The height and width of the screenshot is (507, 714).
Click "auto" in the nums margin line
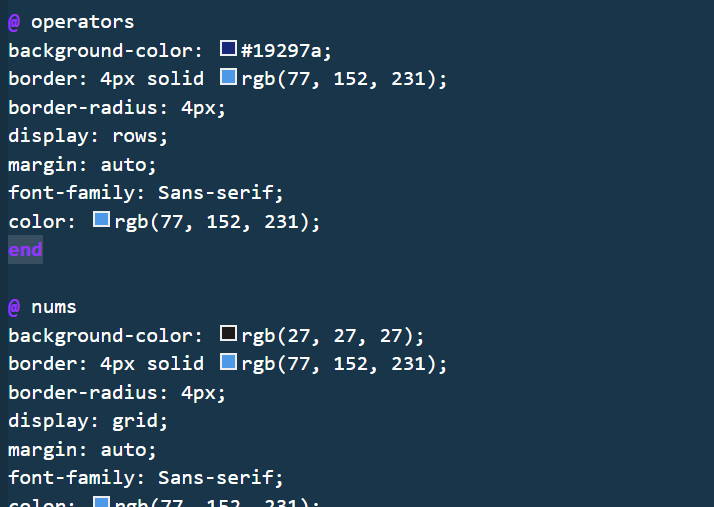pos(129,449)
